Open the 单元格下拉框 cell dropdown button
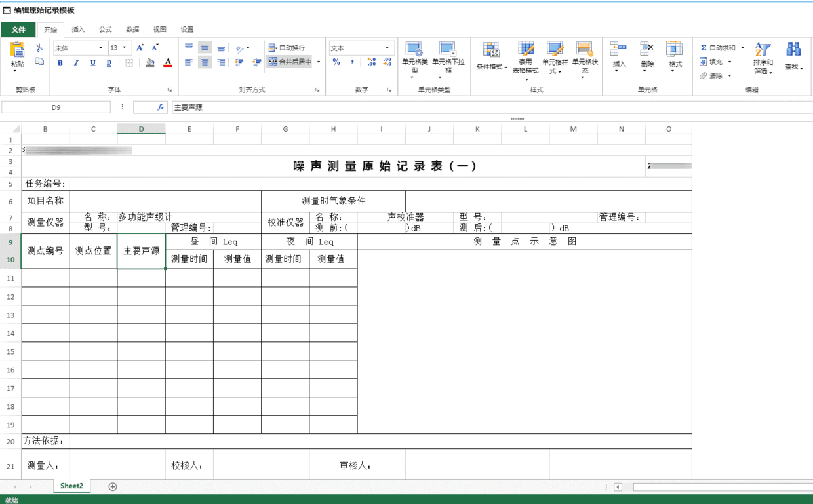The height and width of the screenshot is (504, 813). click(448, 60)
